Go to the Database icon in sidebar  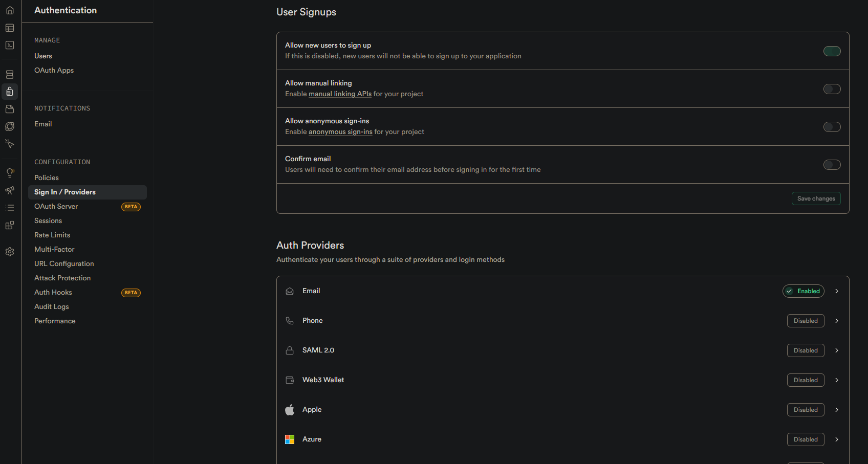tap(10, 75)
